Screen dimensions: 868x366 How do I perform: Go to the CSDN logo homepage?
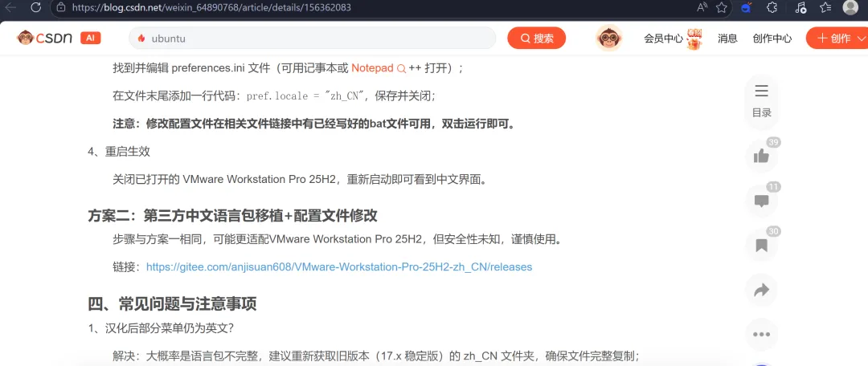click(44, 38)
